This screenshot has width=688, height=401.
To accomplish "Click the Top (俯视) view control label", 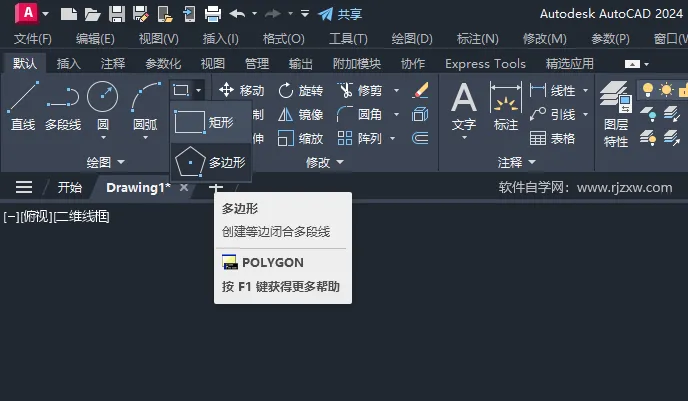I will 36,216.
